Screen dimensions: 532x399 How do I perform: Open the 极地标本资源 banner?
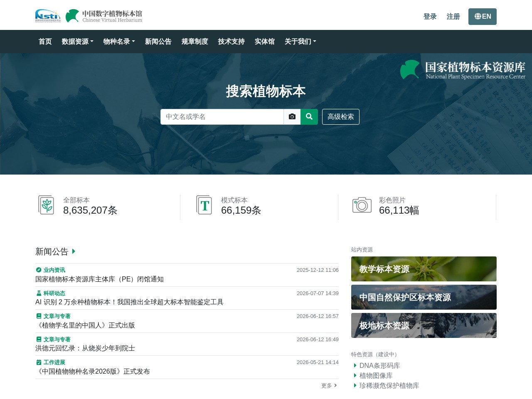(x=424, y=325)
